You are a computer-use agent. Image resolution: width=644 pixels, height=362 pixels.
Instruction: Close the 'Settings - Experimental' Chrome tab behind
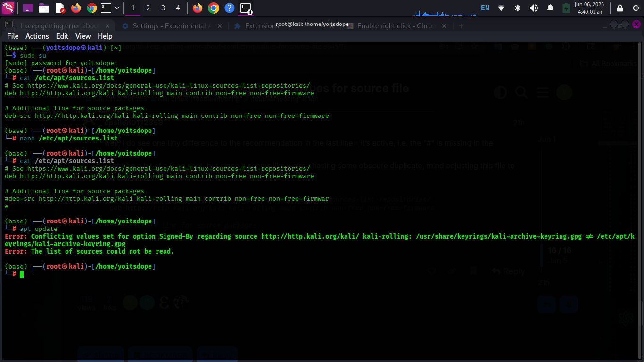(x=220, y=26)
